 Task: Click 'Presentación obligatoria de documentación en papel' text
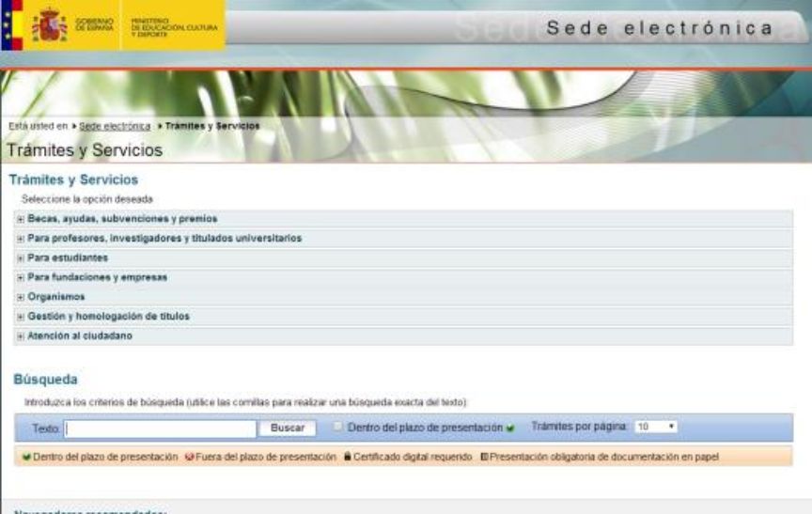604,457
